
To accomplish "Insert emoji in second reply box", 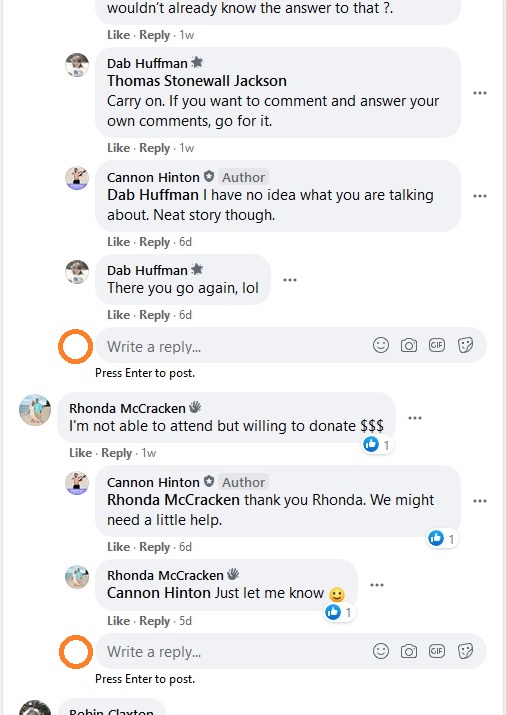I will tap(381, 651).
